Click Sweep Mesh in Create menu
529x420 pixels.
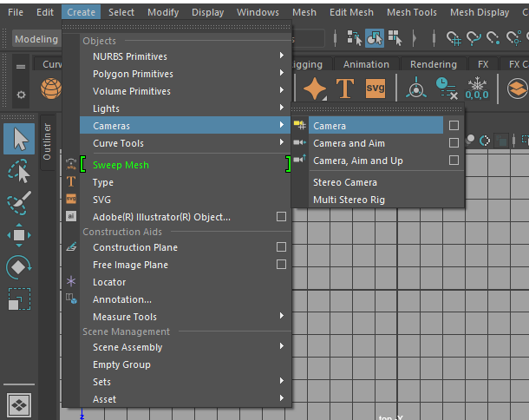[x=121, y=165]
